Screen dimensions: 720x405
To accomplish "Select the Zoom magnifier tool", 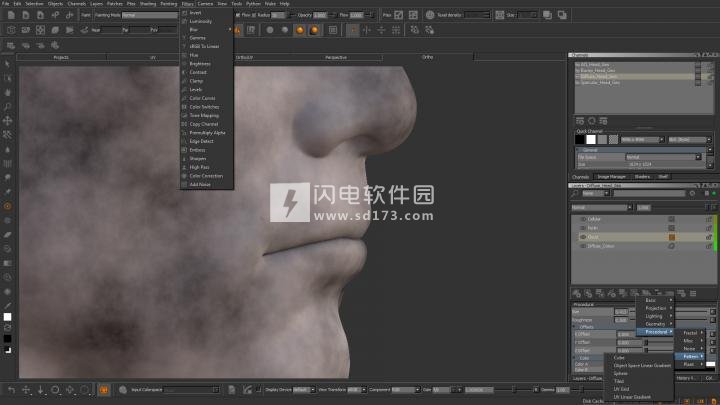I will point(7,107).
